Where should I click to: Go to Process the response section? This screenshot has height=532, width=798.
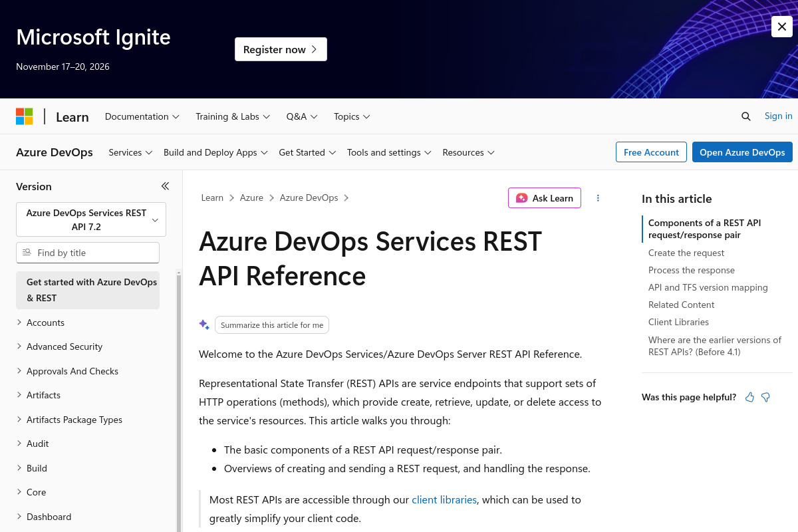[692, 270]
